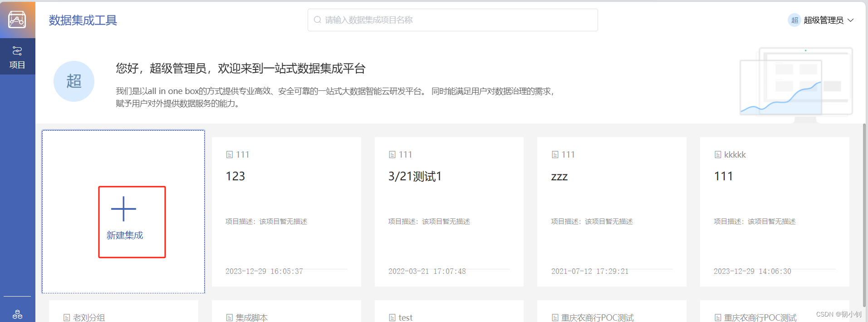The image size is (868, 322).
Task: Open the 项目 sidebar item
Action: click(17, 57)
